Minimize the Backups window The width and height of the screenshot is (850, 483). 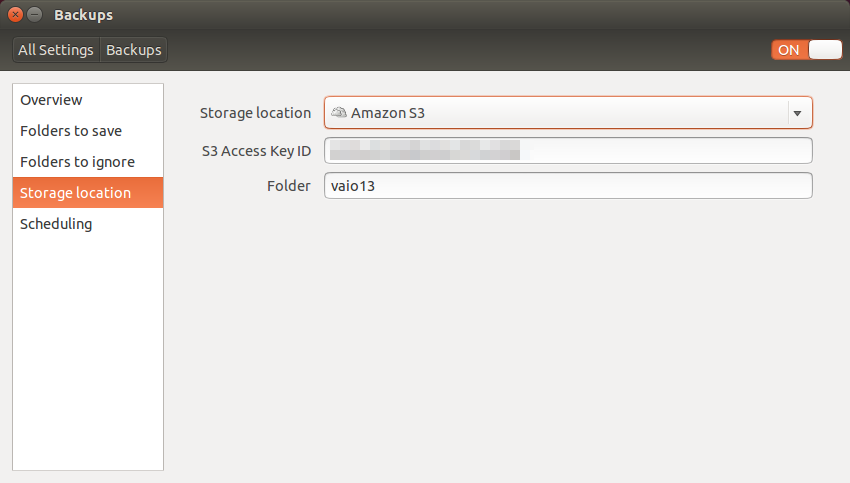pos(35,15)
